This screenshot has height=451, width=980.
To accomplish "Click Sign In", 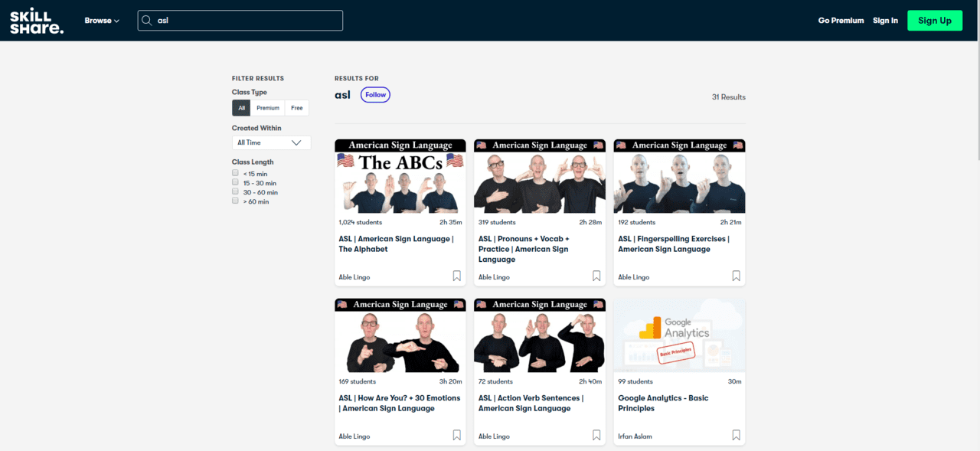I will point(885,21).
